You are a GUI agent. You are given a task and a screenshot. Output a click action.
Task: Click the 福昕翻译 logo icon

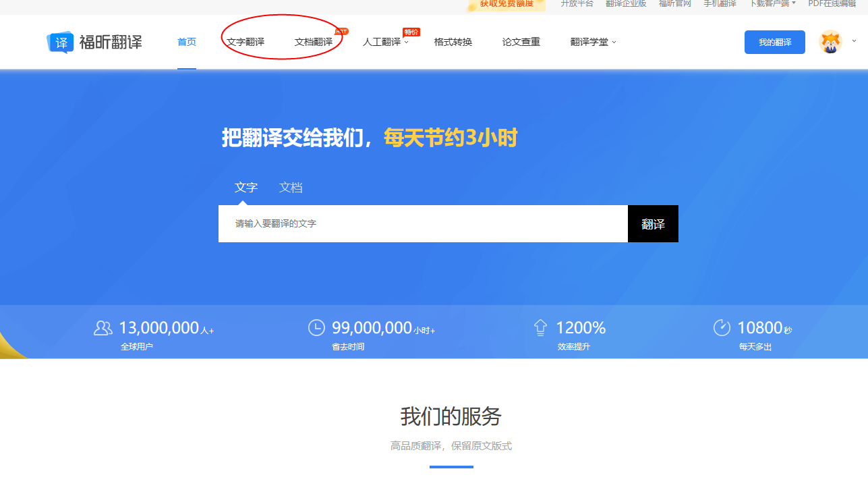click(x=60, y=43)
